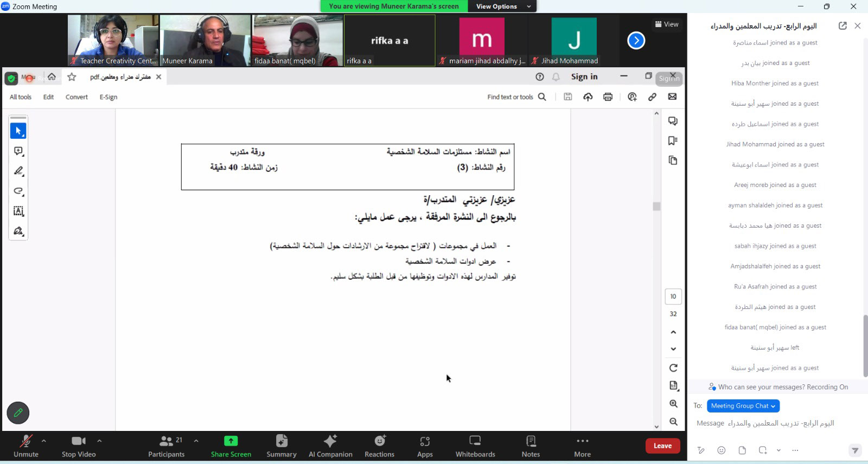Open the AI Companion panel
The height and width of the screenshot is (464, 868).
330,446
